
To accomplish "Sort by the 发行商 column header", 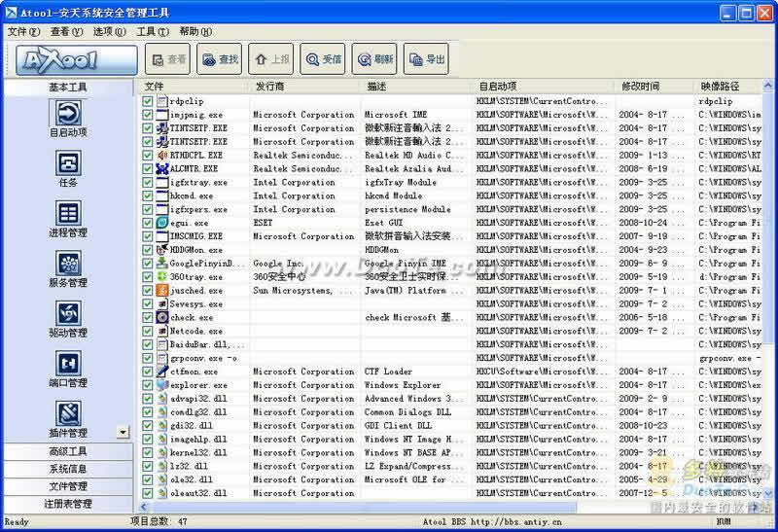I will [304, 87].
